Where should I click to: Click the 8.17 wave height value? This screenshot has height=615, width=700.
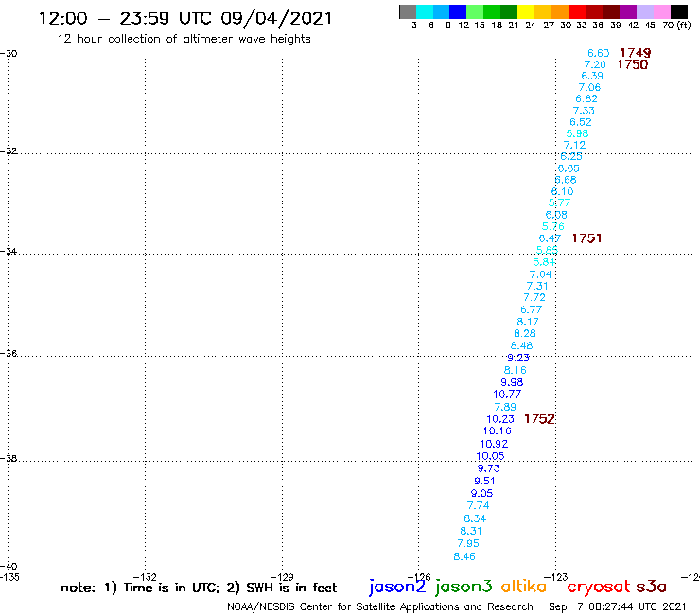[528, 322]
